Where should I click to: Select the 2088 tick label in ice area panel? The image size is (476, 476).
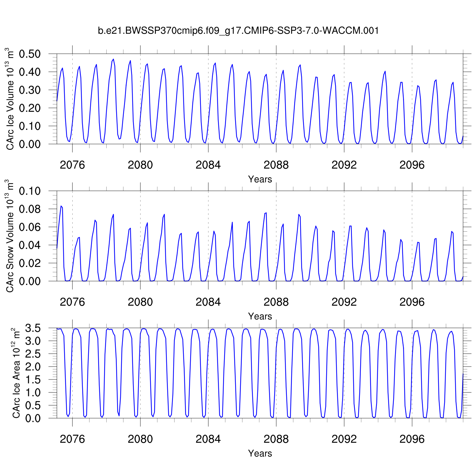click(276, 439)
